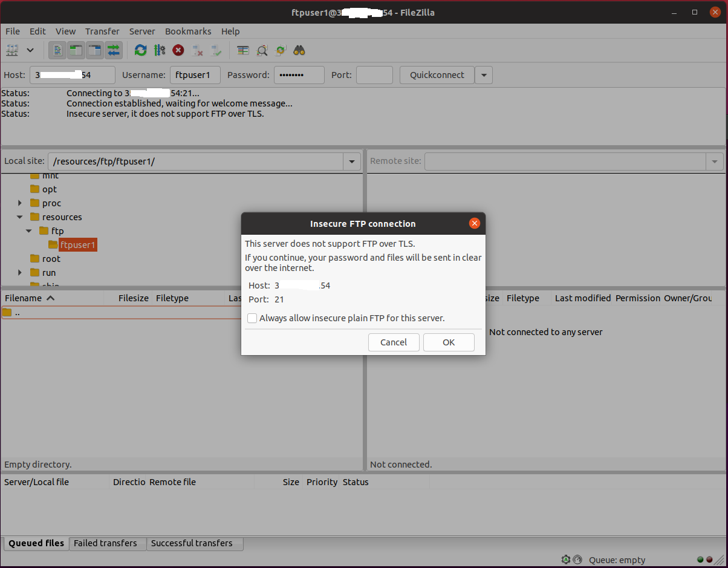Open the Remote site path dropdown
728x568 pixels.
tap(715, 162)
